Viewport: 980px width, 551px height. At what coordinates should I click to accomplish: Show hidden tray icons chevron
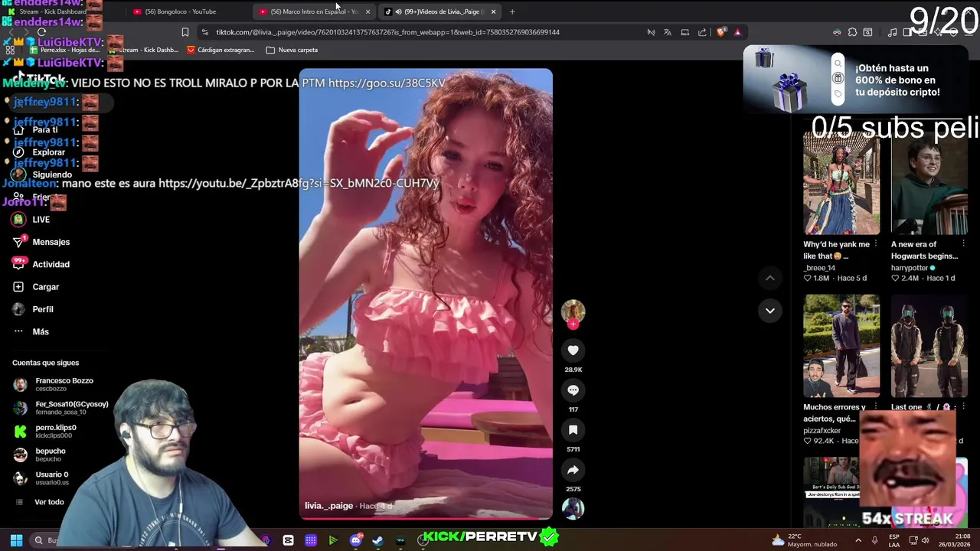click(x=858, y=540)
